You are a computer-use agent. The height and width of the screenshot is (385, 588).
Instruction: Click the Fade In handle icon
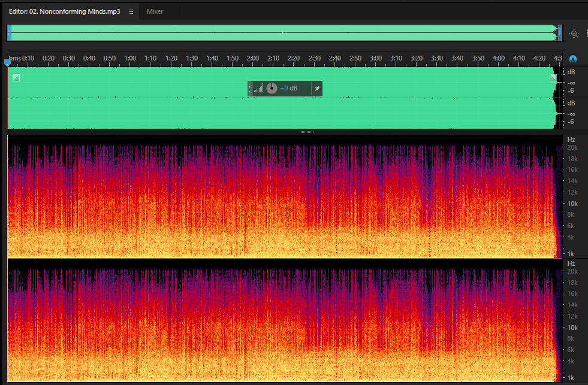[16, 78]
